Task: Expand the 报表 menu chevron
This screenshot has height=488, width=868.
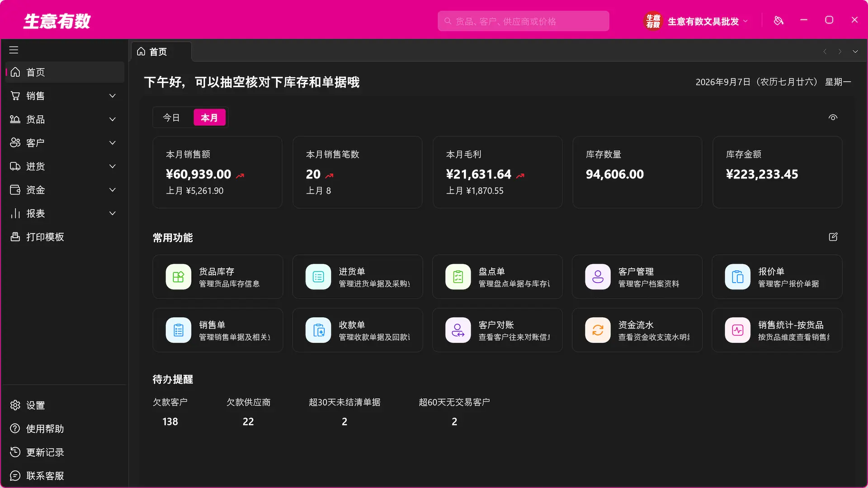Action: (x=113, y=213)
